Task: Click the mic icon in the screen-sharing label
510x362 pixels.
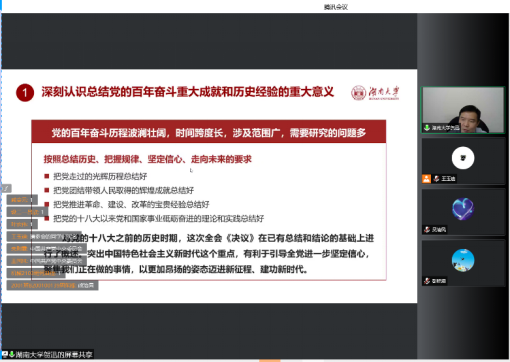Action: point(12,354)
